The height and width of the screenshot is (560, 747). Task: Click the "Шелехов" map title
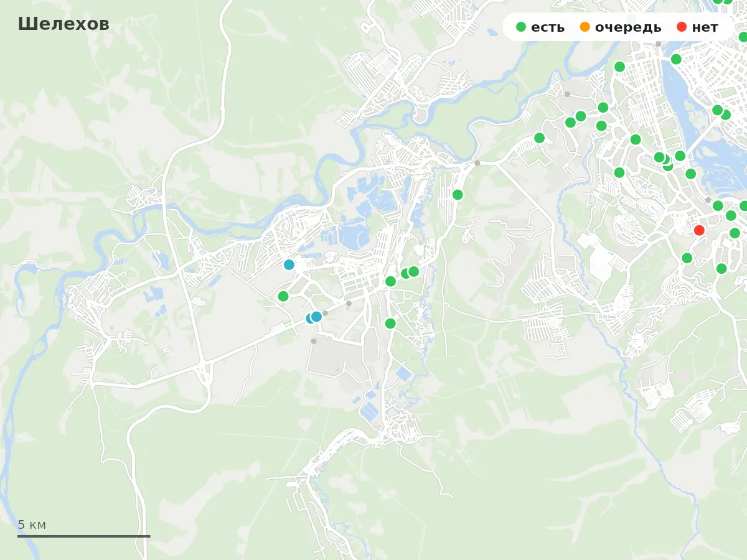click(x=63, y=24)
